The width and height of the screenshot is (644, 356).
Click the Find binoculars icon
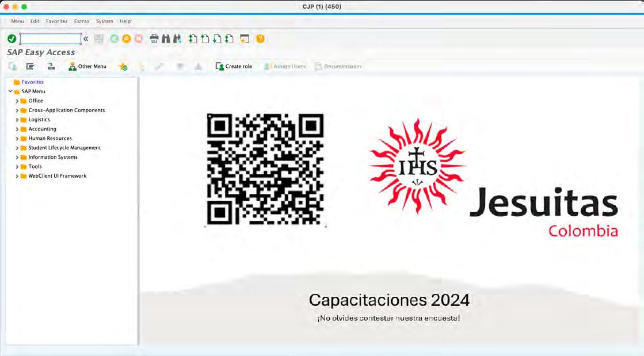click(x=166, y=39)
